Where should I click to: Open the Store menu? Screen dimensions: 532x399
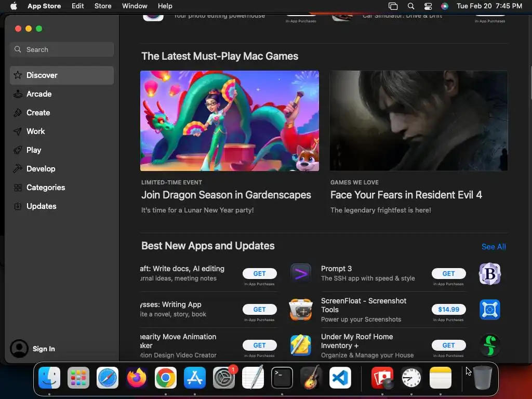click(103, 6)
